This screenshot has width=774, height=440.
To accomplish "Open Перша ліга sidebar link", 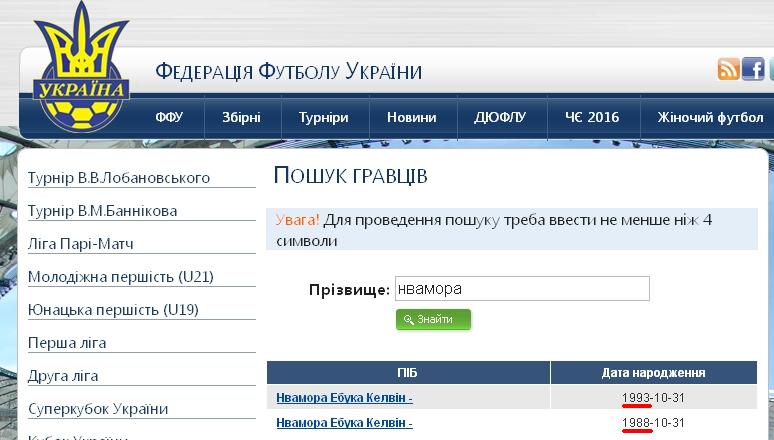I will [67, 343].
